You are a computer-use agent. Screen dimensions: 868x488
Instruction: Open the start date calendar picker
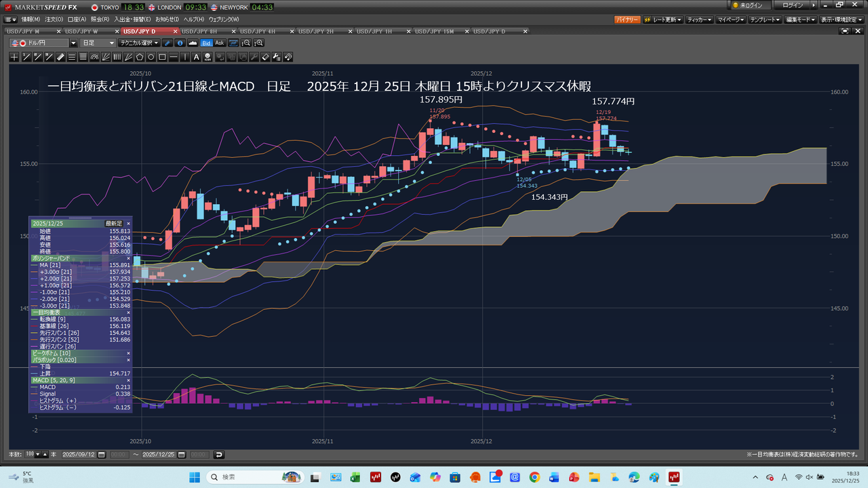coord(100,454)
